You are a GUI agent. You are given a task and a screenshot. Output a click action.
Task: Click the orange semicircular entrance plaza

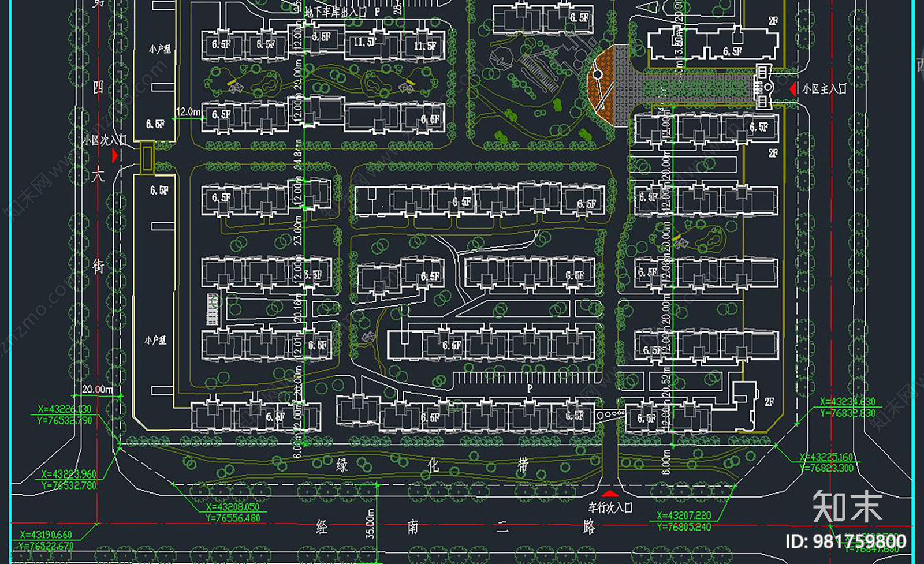point(602,85)
